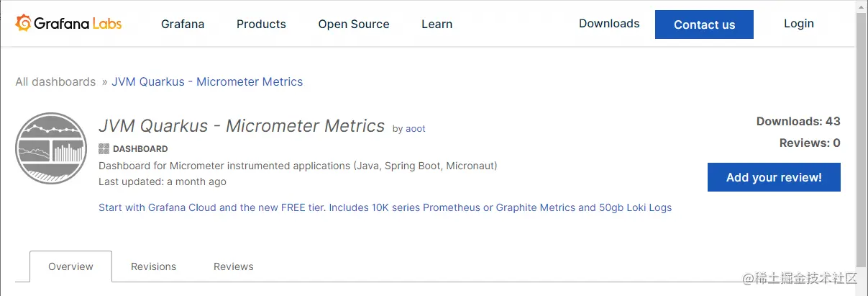Go to the Downloads page
Screen dimensions: 868x296
tap(609, 24)
